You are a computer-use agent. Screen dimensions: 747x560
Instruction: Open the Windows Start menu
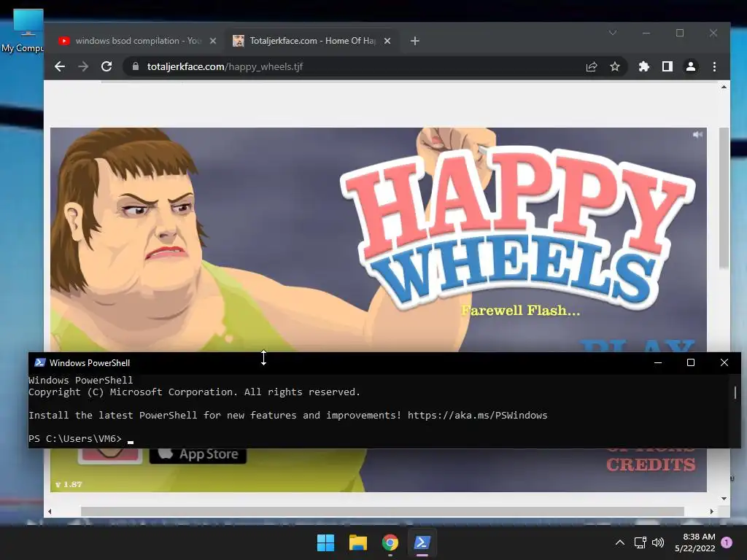[326, 542]
